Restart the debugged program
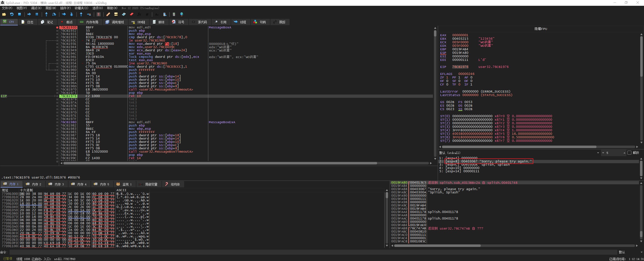The height and width of the screenshot is (261, 644). pyautogui.click(x=12, y=14)
